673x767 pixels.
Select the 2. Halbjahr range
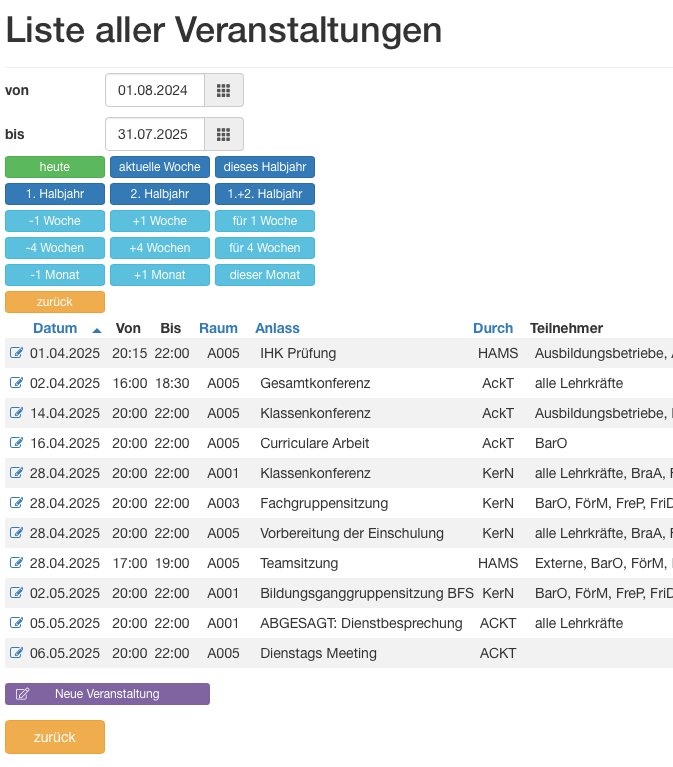160,194
